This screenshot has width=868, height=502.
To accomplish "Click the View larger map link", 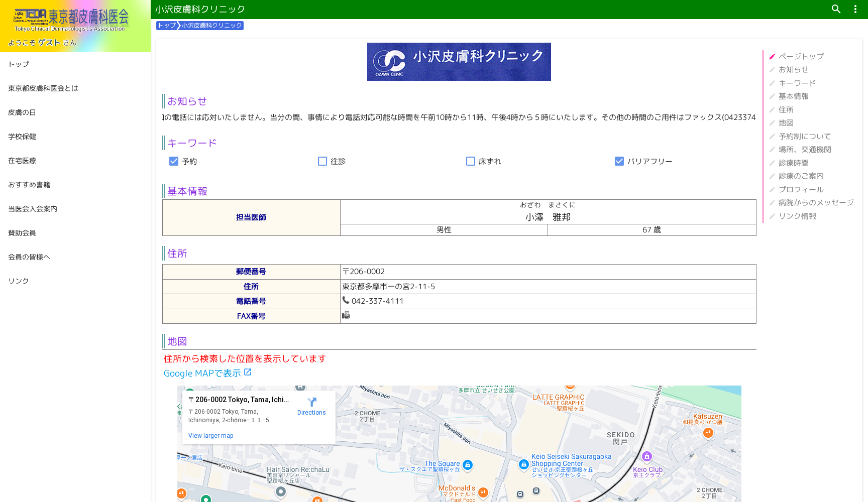I will (x=210, y=435).
